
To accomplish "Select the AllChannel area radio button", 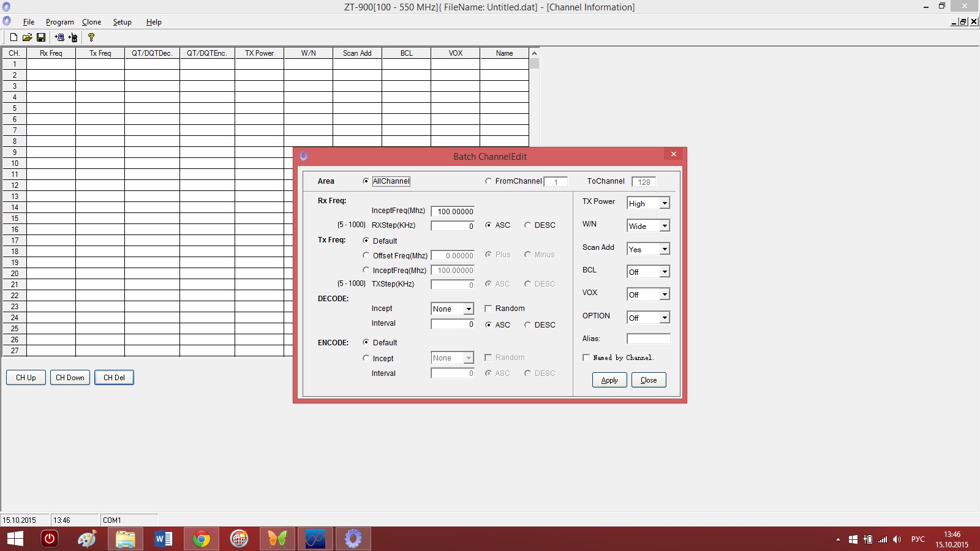I will tap(366, 181).
